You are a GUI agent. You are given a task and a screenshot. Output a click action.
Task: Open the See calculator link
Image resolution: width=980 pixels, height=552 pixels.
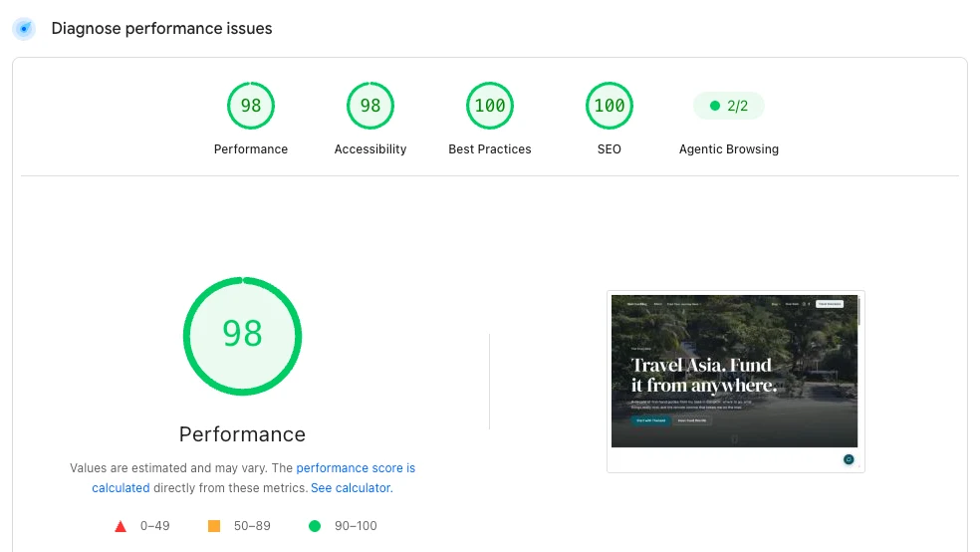[352, 487]
